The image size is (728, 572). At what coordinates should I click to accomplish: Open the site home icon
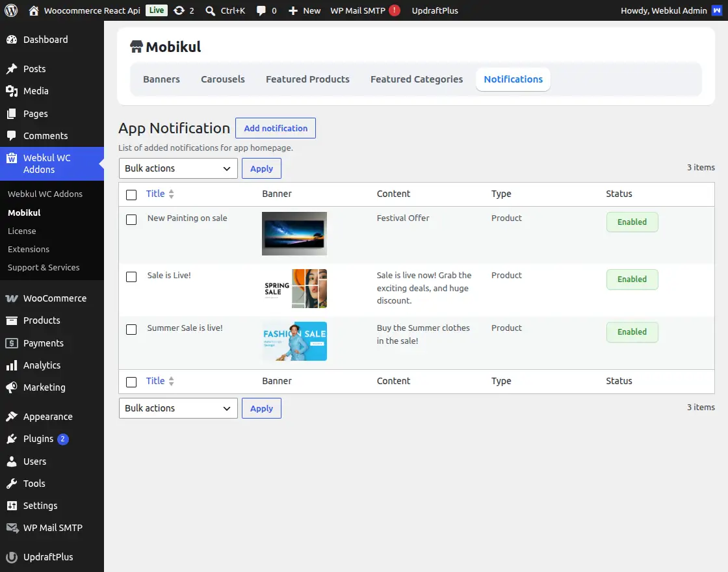tap(33, 10)
